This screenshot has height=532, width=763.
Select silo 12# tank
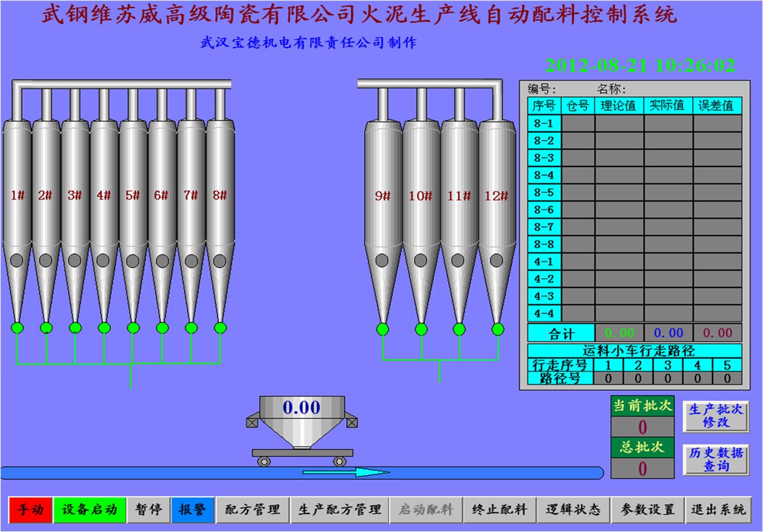pyautogui.click(x=497, y=221)
